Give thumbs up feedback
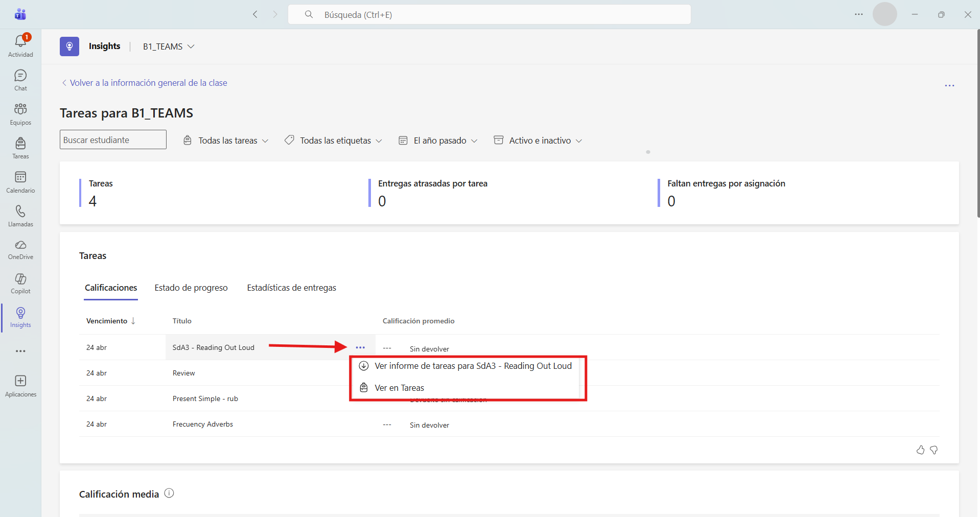The width and height of the screenshot is (980, 517). 920,450
